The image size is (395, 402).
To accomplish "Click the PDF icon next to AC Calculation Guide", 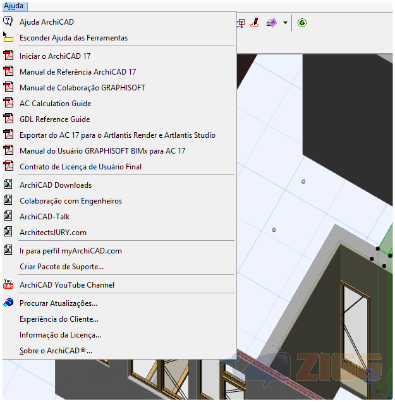I will (x=8, y=103).
